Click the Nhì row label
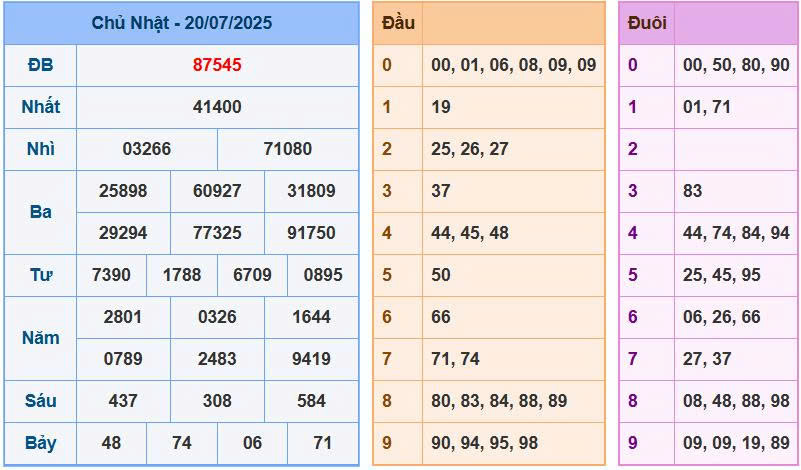 [x=40, y=149]
